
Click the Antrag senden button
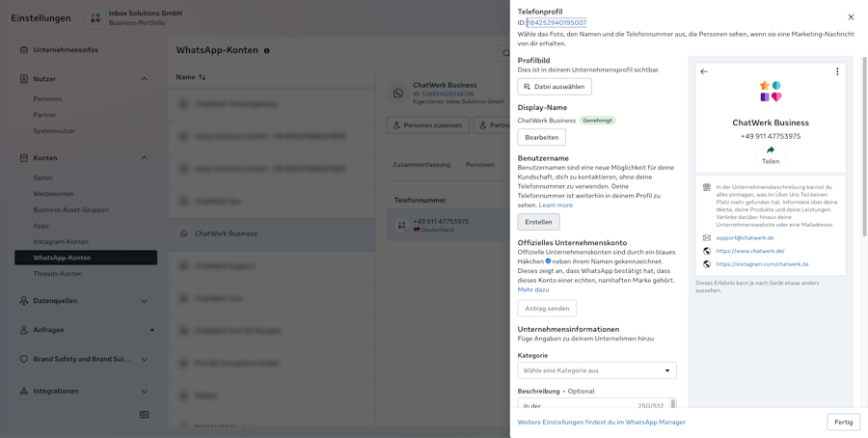pyautogui.click(x=547, y=309)
